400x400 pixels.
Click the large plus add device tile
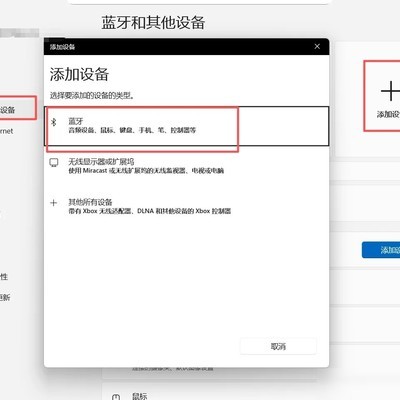(382, 96)
